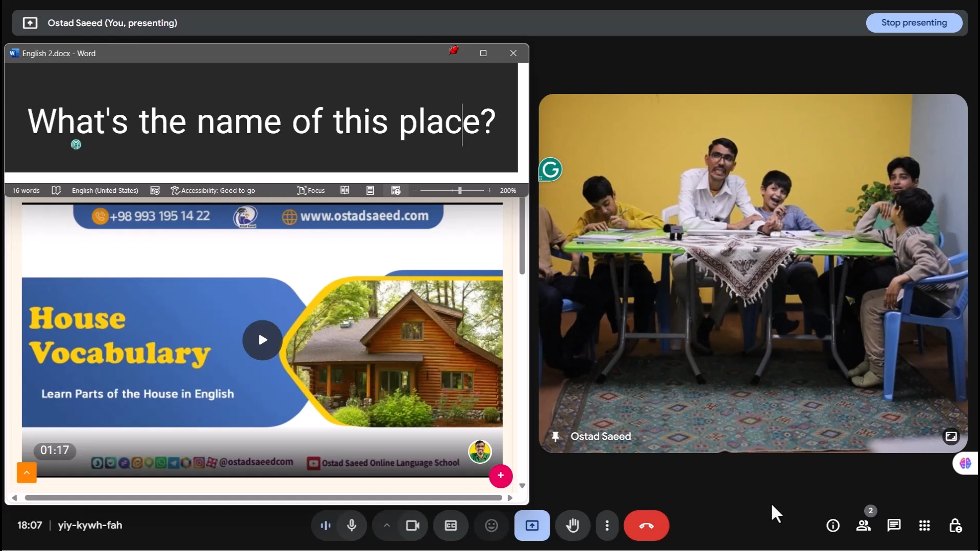
Task: Click the Ostad Saeed video tile
Action: tap(753, 273)
